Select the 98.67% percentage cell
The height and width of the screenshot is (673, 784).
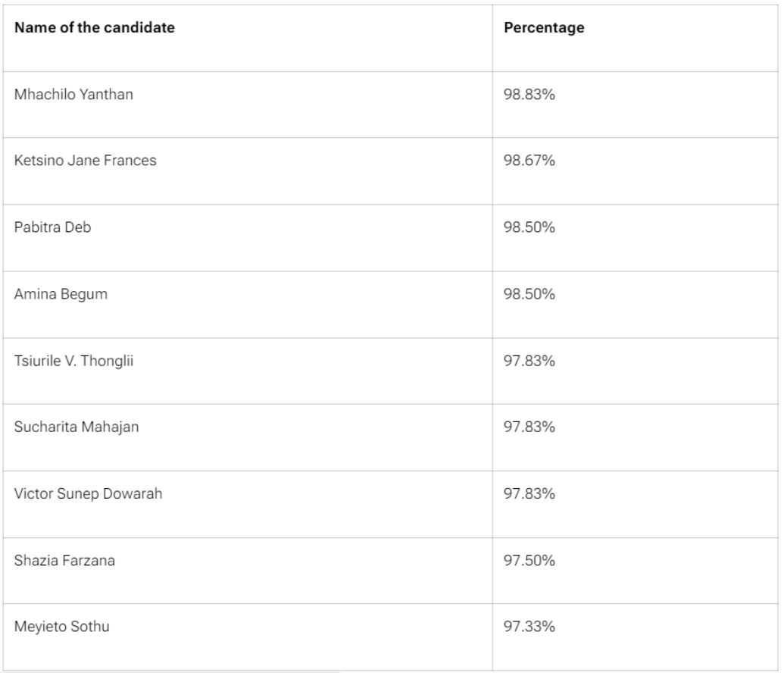point(529,161)
